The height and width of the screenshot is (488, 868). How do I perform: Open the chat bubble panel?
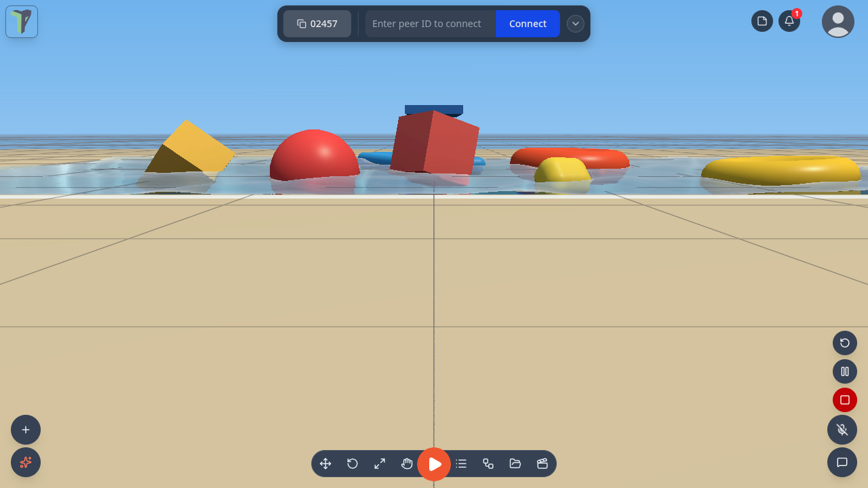pos(842,462)
